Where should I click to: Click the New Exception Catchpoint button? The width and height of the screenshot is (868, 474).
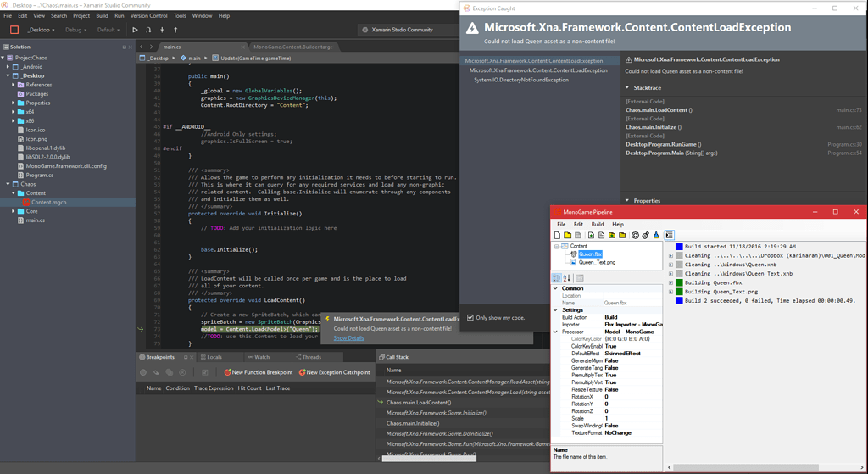click(x=334, y=372)
